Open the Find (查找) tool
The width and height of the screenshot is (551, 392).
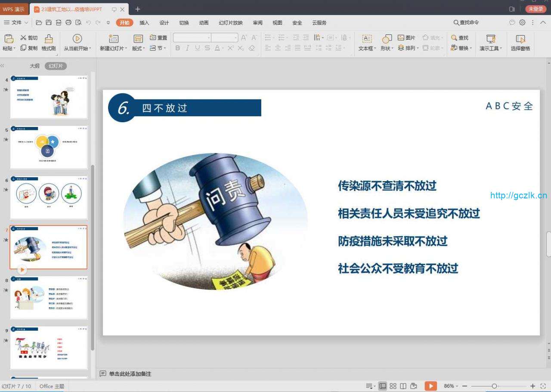click(460, 38)
